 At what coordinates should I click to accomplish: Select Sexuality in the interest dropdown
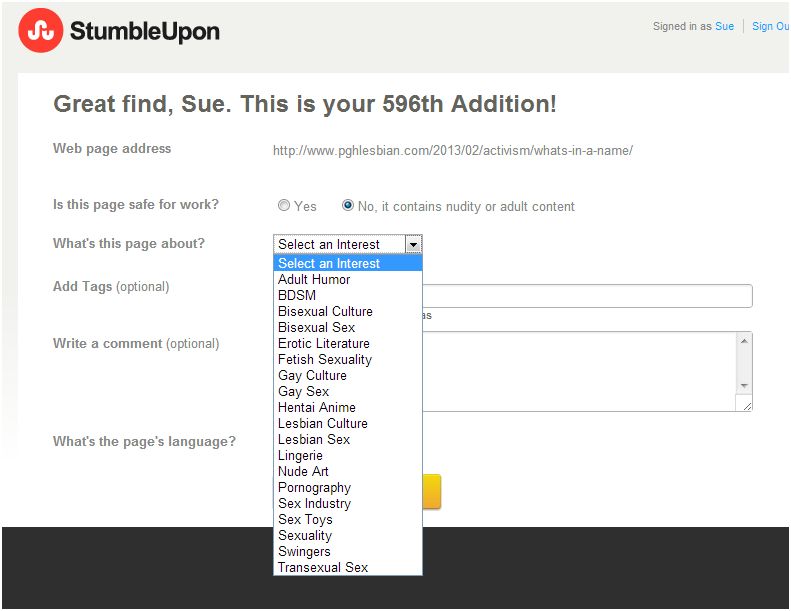[304, 536]
